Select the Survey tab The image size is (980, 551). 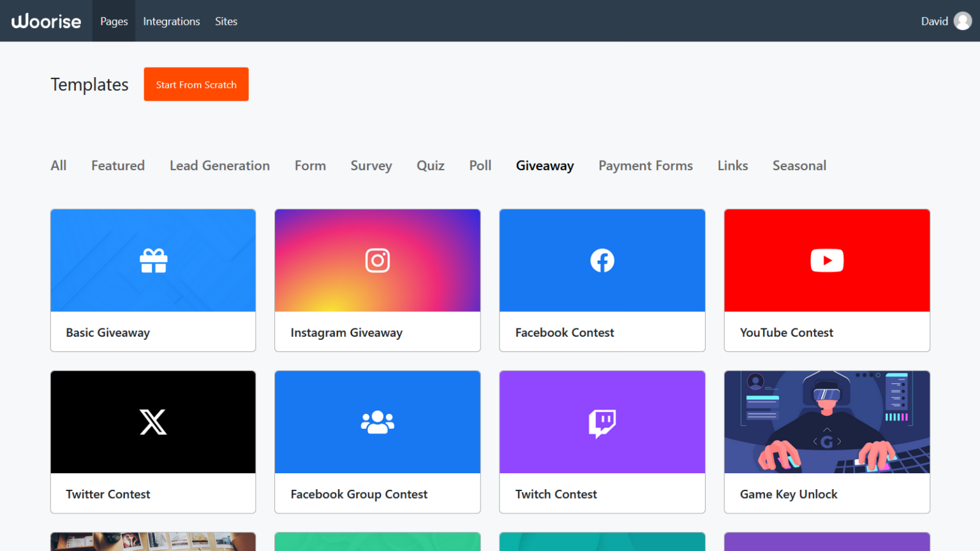pos(371,166)
